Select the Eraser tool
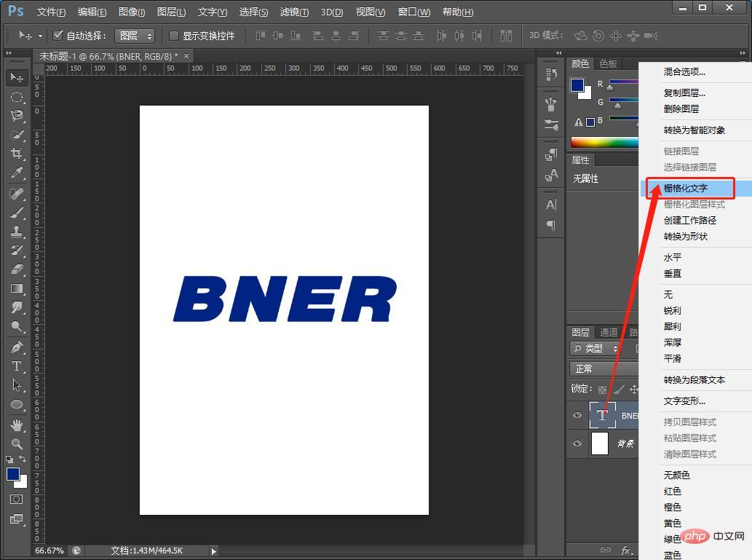Screen dimensions: 752x560 17,269
